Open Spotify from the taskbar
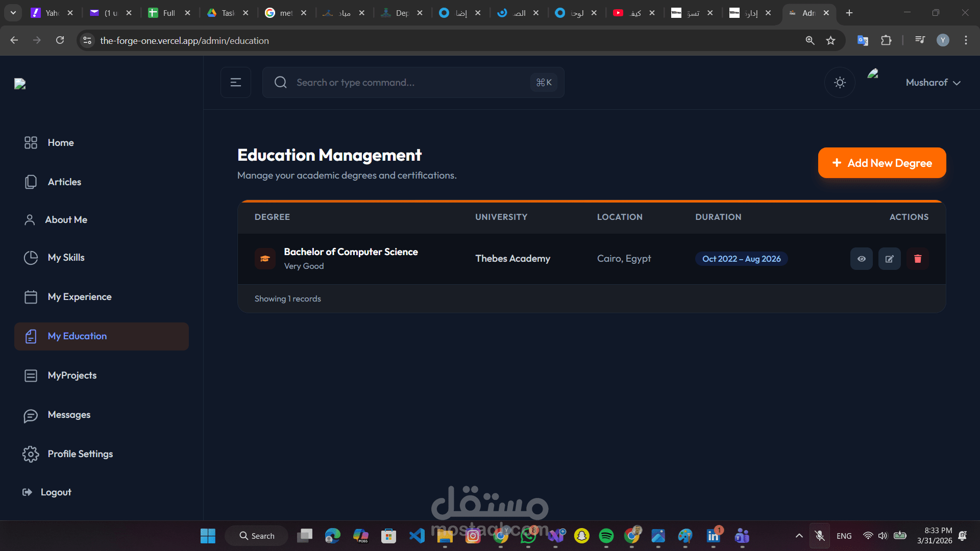Image resolution: width=980 pixels, height=551 pixels. pos(606,536)
